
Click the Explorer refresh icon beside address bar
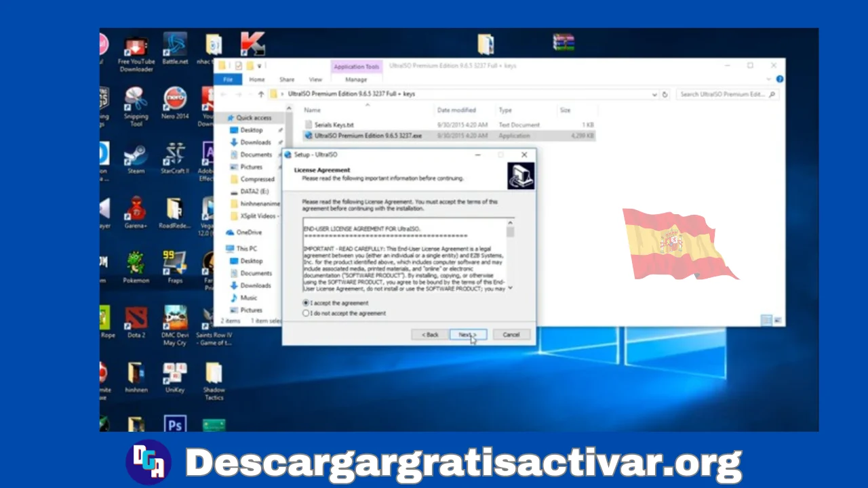pos(665,94)
